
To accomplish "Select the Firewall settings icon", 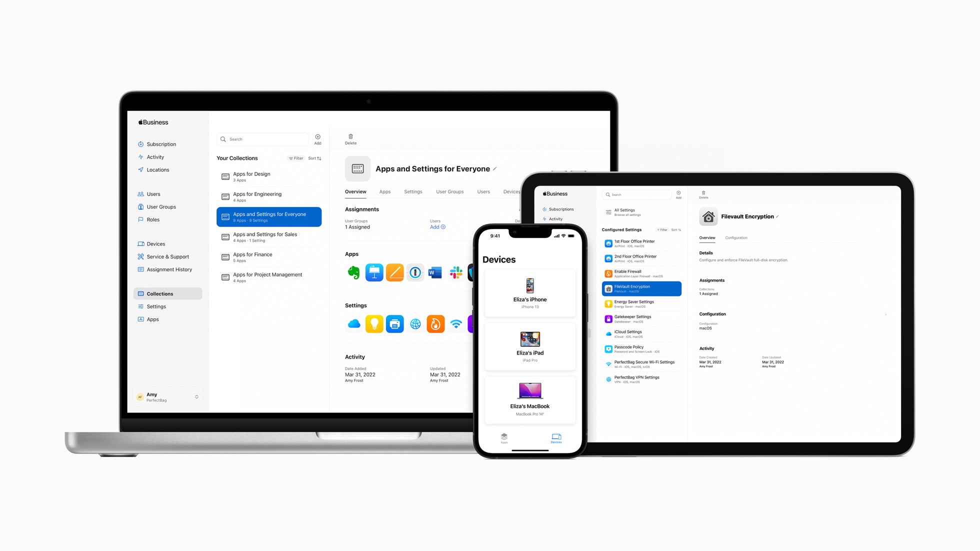I will (x=435, y=323).
